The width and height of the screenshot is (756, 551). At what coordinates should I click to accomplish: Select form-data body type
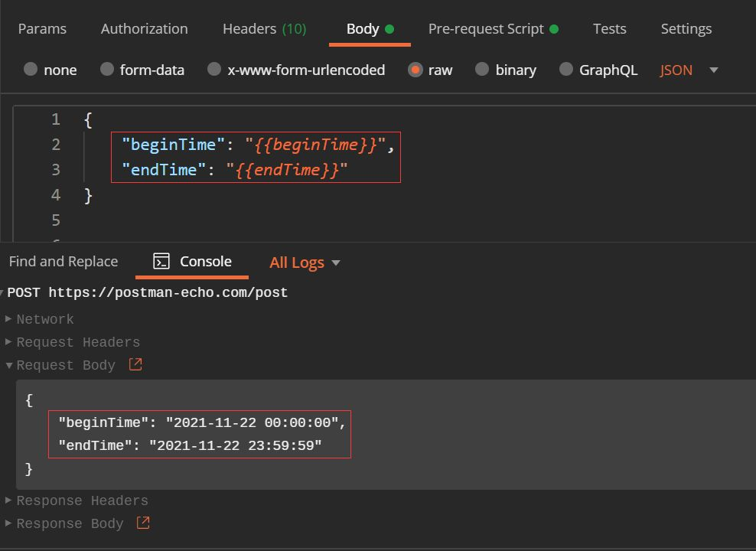(x=107, y=70)
